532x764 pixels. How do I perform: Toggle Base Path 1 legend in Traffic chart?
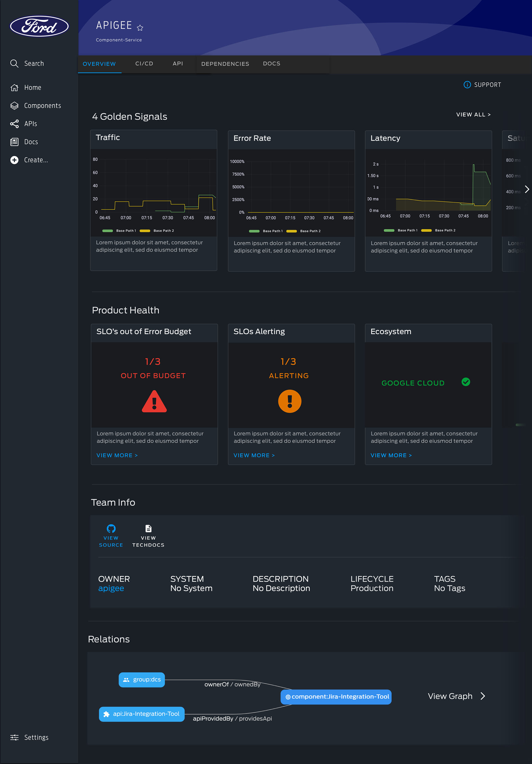[x=119, y=231]
